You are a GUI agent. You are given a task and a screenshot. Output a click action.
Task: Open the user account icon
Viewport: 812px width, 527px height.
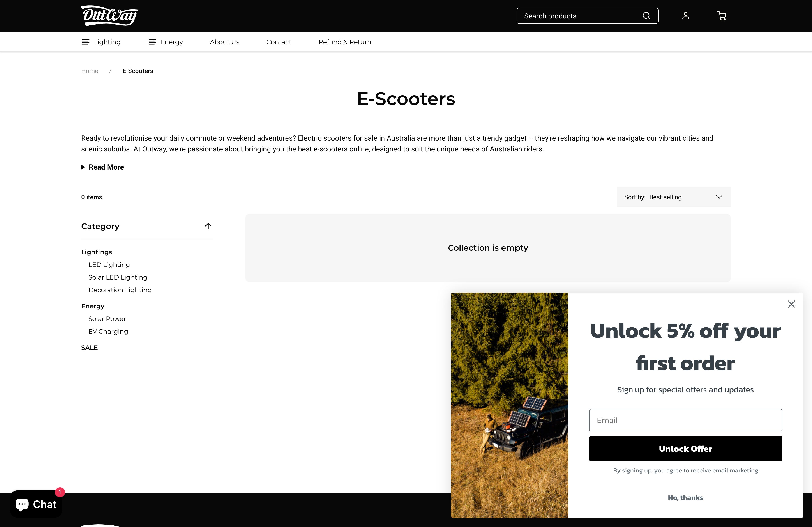685,16
